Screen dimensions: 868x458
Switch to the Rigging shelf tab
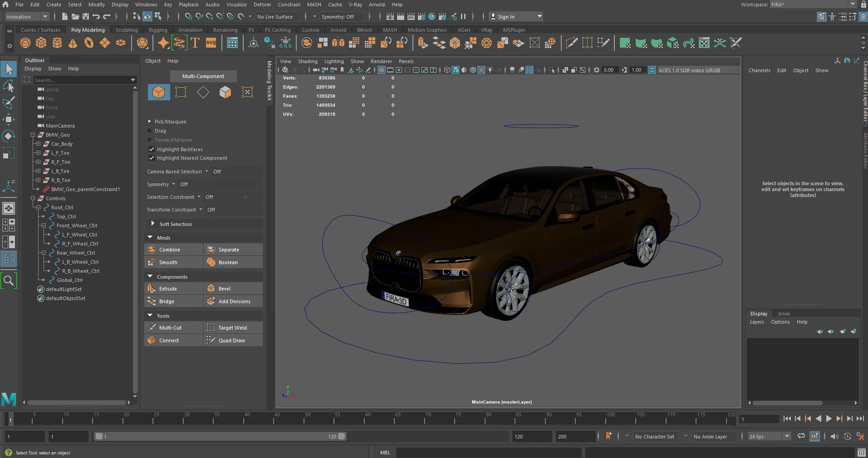pos(158,30)
